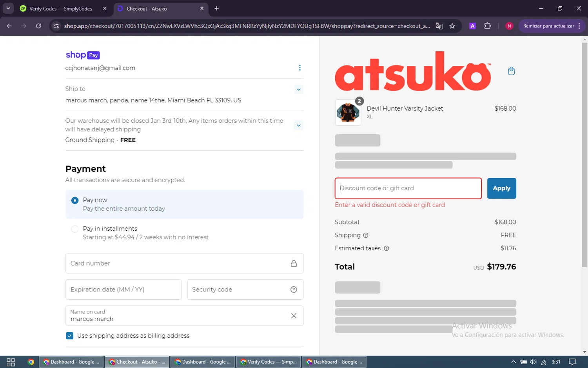This screenshot has width=588, height=368.
Task: Bookmark this page with the star
Action: 452,26
